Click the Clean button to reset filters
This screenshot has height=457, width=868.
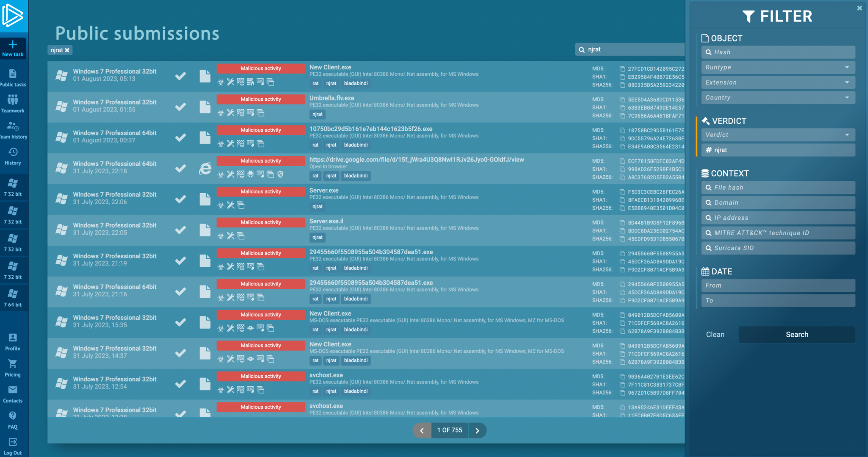(715, 334)
